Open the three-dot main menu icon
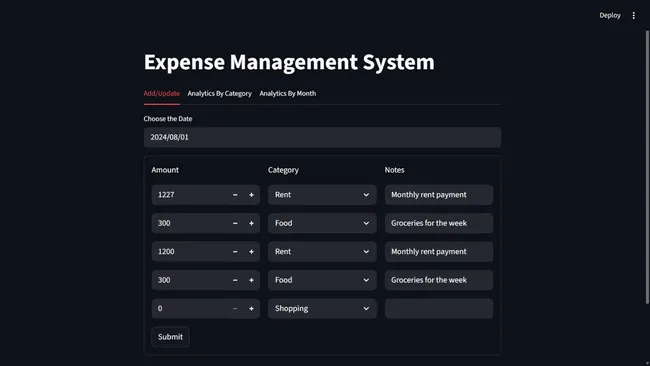This screenshot has width=650, height=366. (633, 15)
